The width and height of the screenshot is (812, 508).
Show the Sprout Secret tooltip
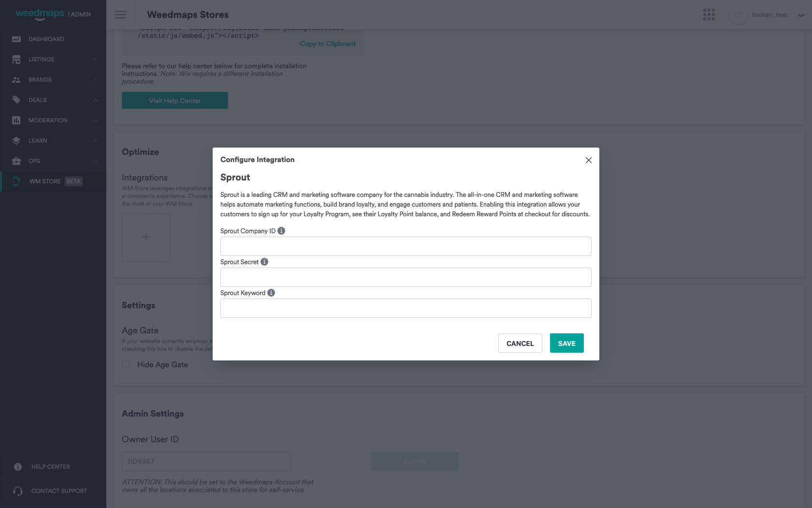264,262
